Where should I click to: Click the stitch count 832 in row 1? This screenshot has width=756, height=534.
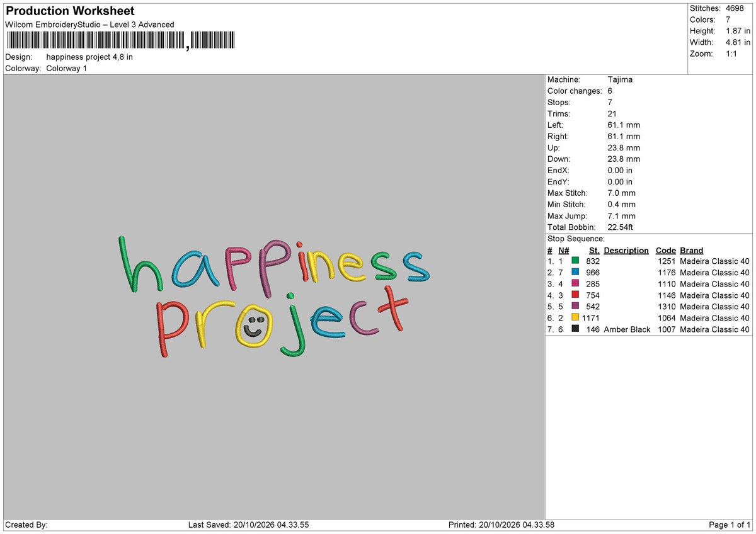tap(593, 261)
